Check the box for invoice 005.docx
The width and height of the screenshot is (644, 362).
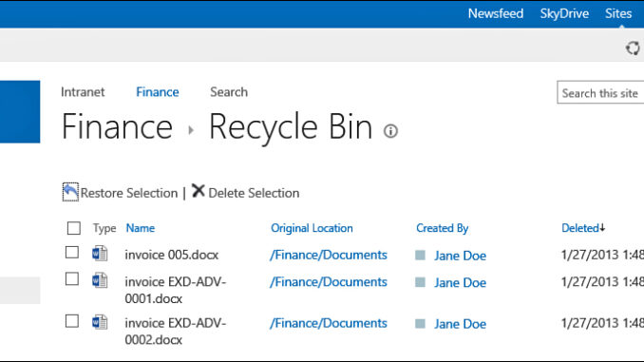tap(72, 253)
